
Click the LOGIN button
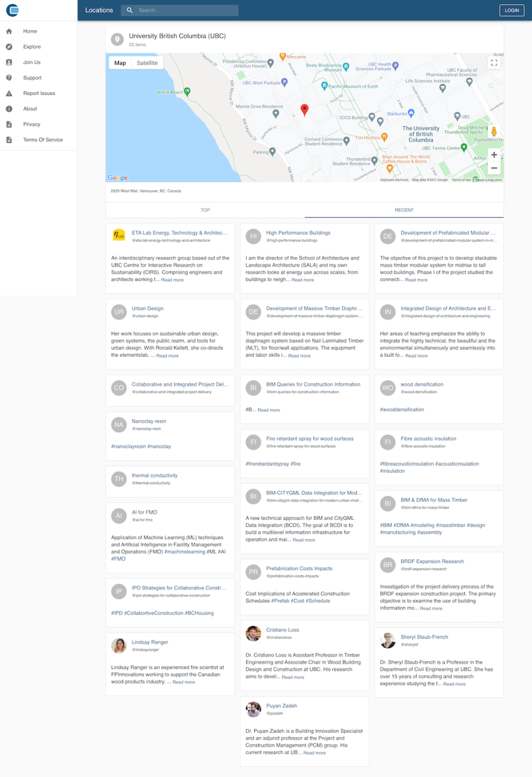pyautogui.click(x=512, y=10)
